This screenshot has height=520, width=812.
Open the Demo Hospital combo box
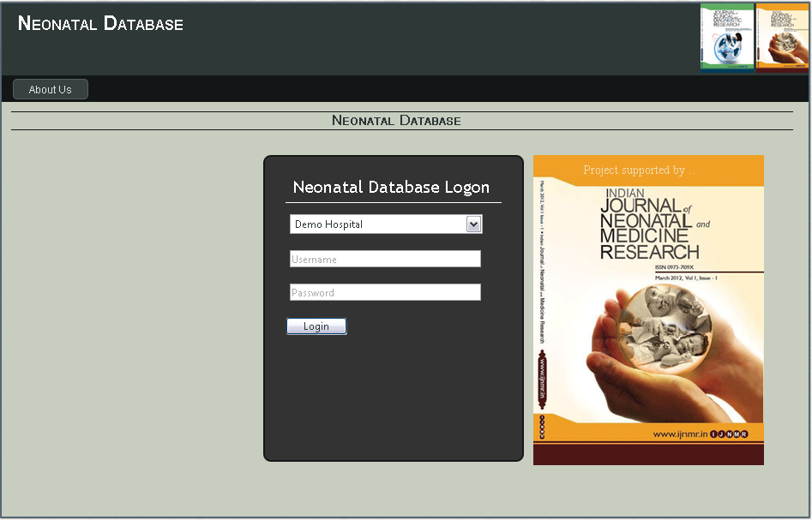377,224
